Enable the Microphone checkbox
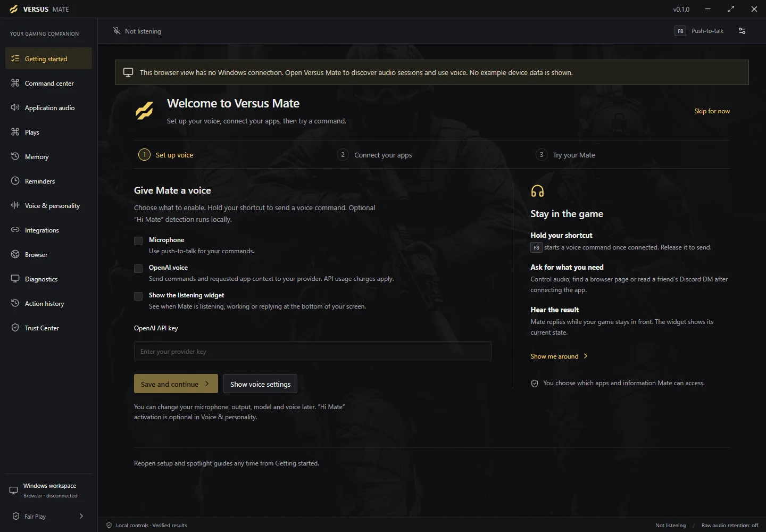The height and width of the screenshot is (532, 766). coord(138,241)
